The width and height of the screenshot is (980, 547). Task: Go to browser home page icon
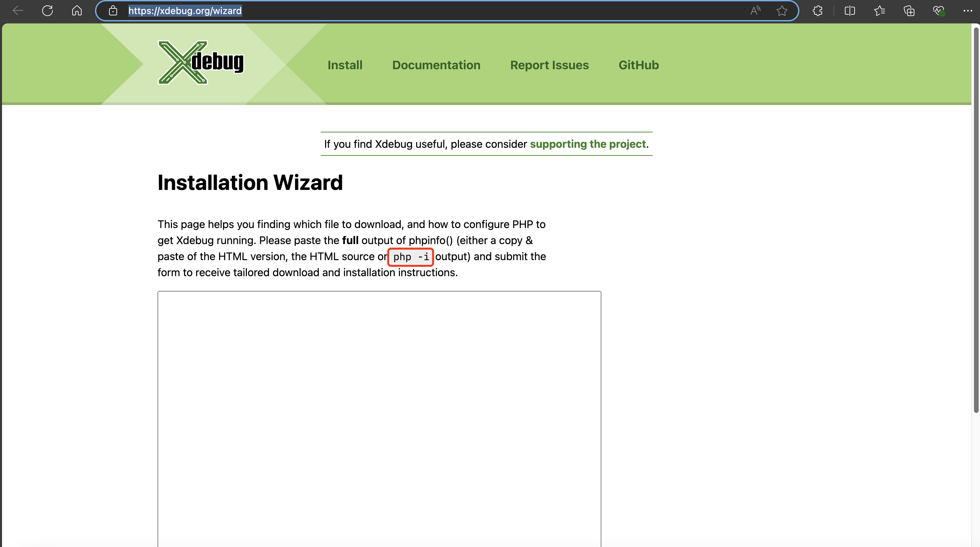pos(77,11)
